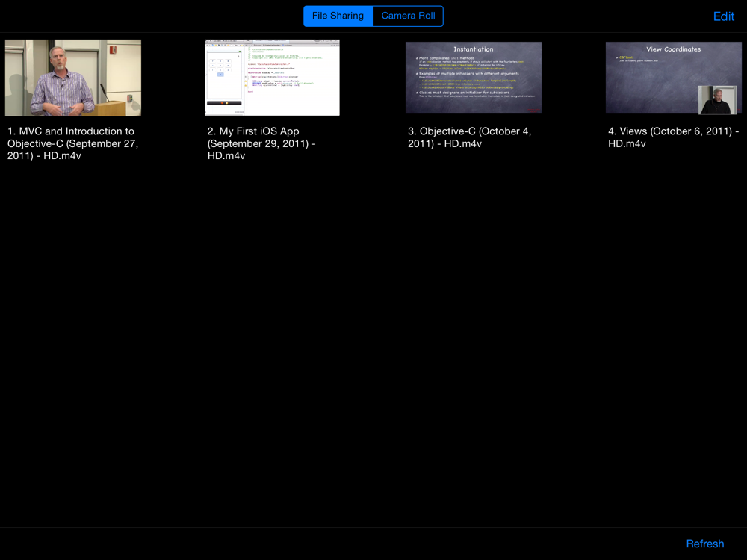Viewport: 747px width, 560px height.
Task: Open the My First iOS App video thumbnail
Action: pos(273,78)
